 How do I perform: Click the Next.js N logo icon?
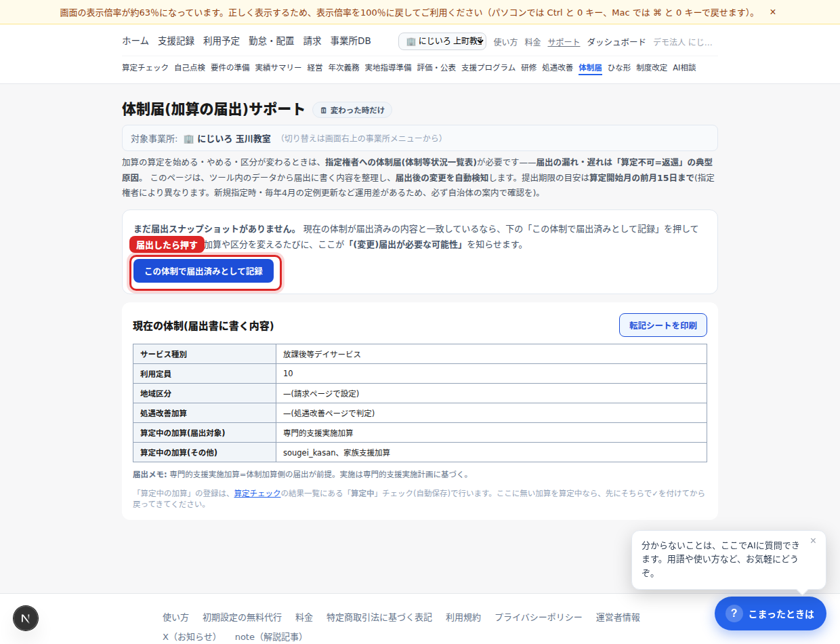26,618
